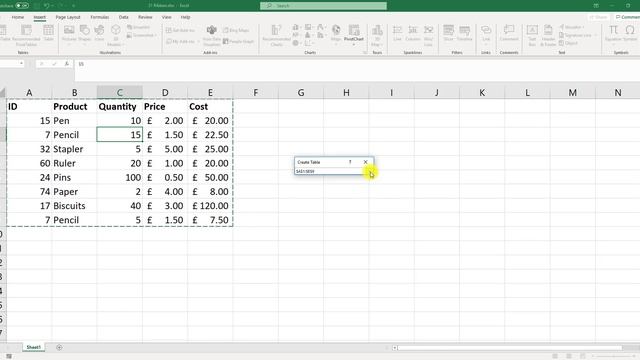Select column F header

(x=256, y=93)
